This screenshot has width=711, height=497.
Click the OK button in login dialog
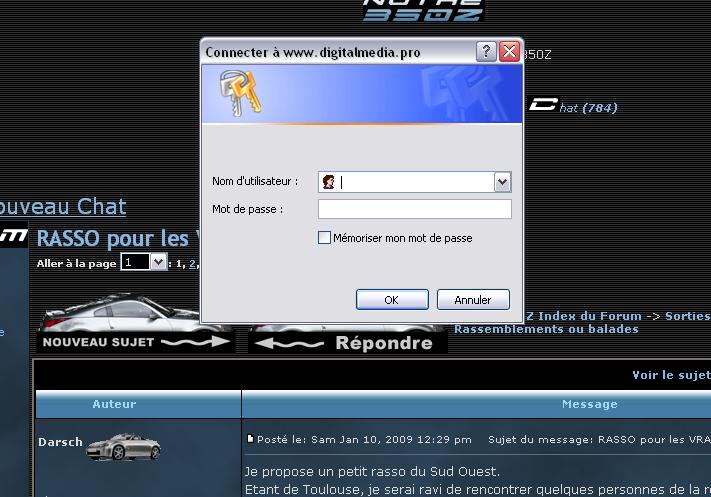tap(392, 300)
